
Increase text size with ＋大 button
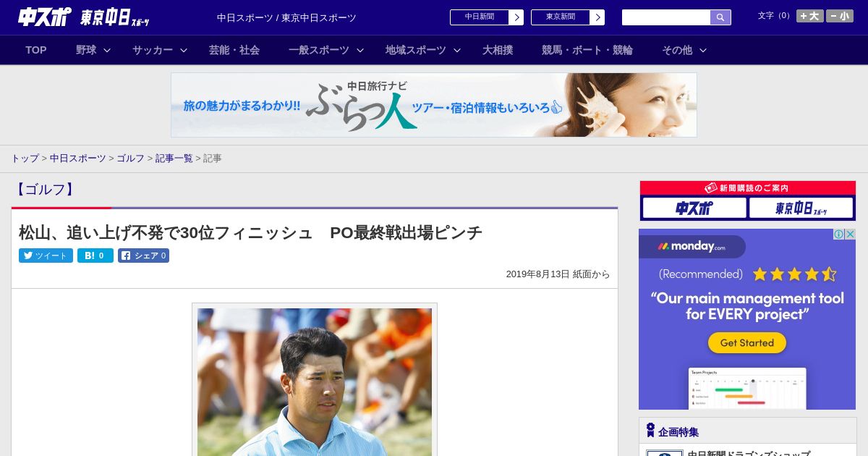[809, 16]
